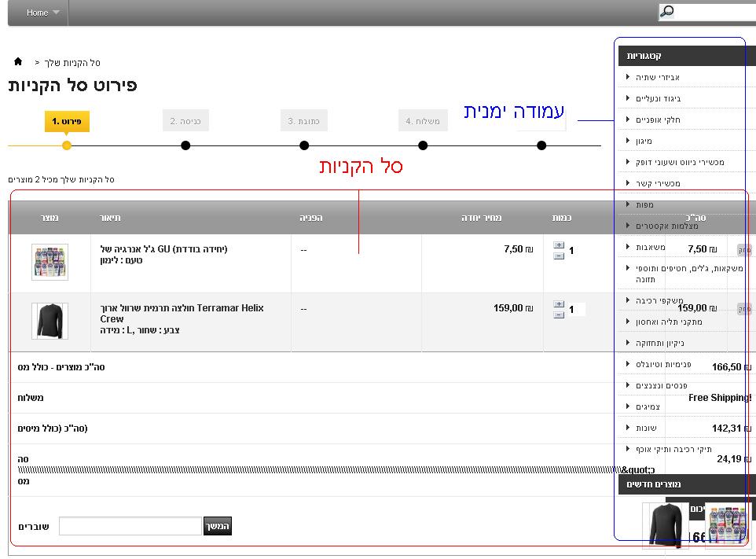Image resolution: width=756 pixels, height=559 pixels.
Task: Click the כמות column header
Action: pos(561,218)
